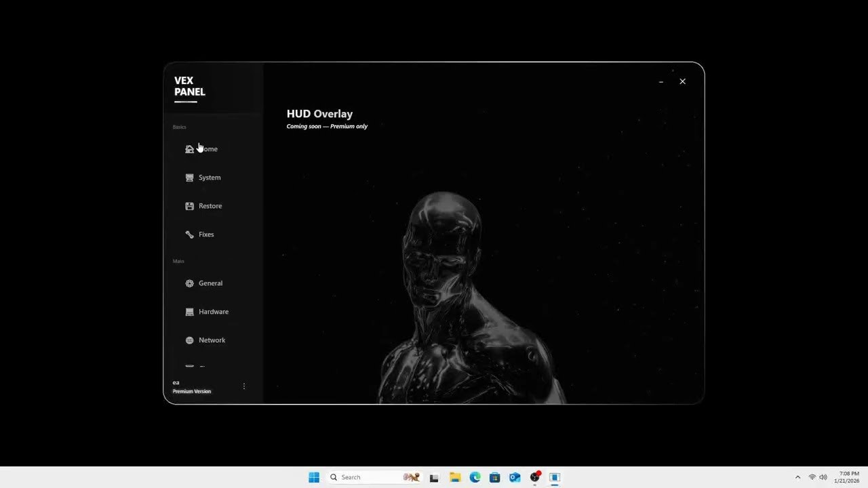Viewport: 868px width, 488px height.
Task: Open Hardware via its sidebar icon
Action: pos(189,311)
